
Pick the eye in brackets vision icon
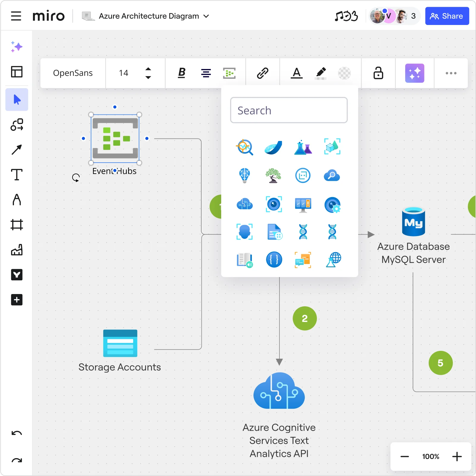pyautogui.click(x=274, y=204)
